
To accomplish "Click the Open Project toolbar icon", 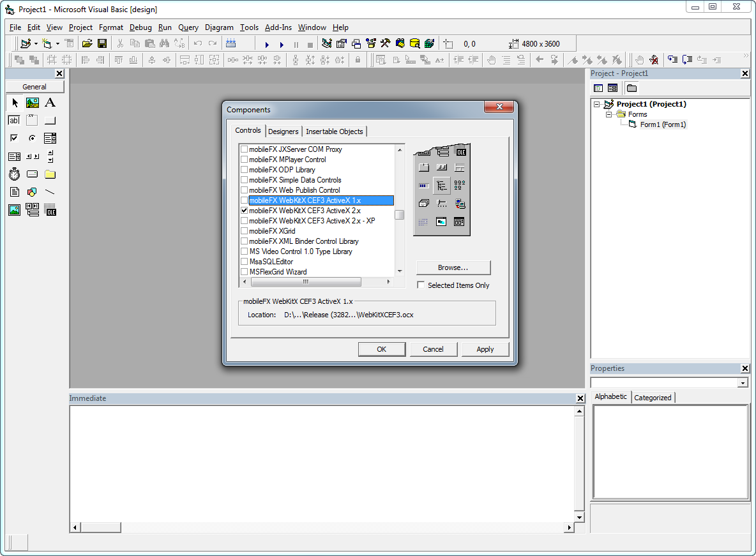I will 87,44.
